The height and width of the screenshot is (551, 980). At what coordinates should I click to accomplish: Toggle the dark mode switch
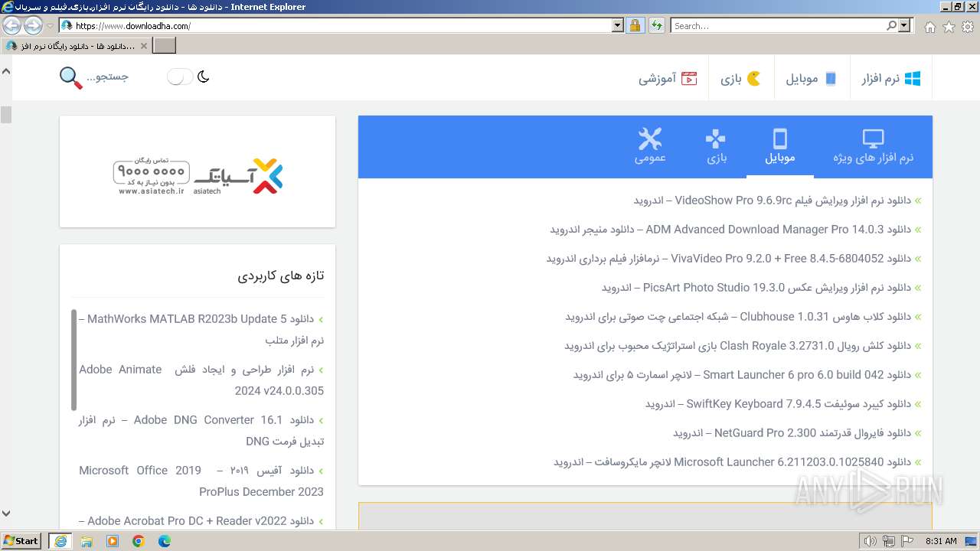pyautogui.click(x=180, y=77)
